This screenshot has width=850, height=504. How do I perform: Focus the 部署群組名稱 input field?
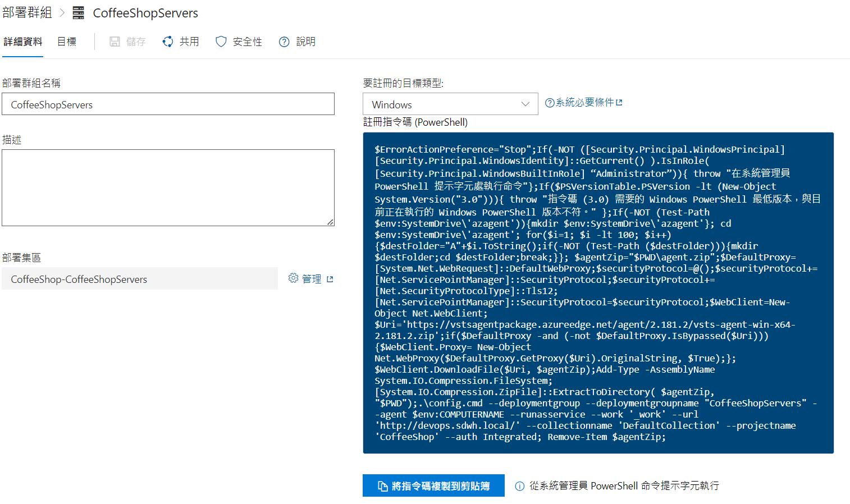point(168,104)
